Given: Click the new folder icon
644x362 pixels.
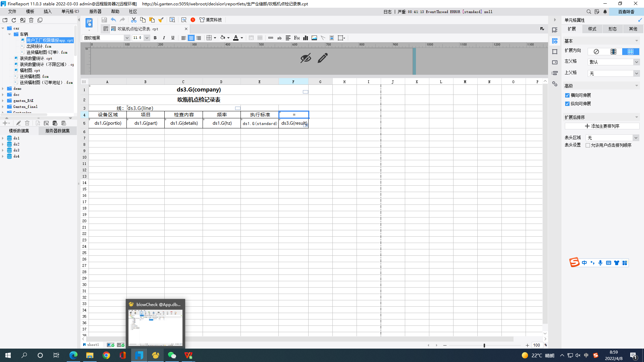Looking at the screenshot, I should pyautogui.click(x=5, y=20).
